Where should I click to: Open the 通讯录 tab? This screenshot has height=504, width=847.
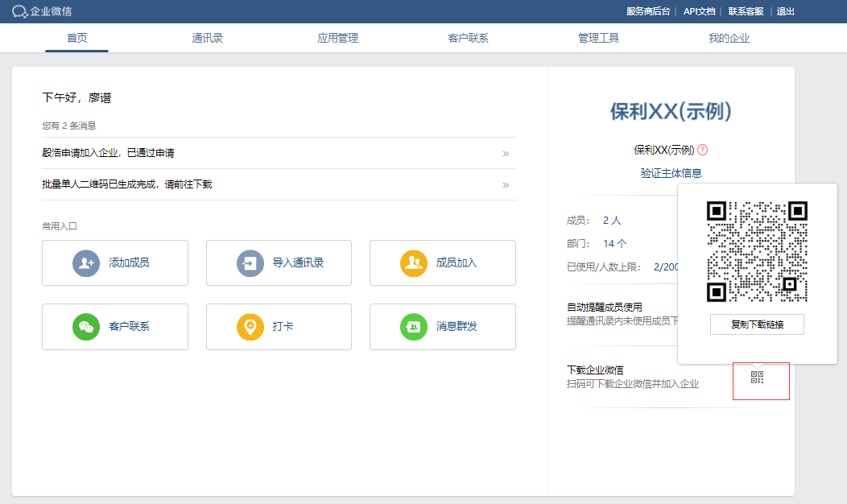click(x=208, y=38)
